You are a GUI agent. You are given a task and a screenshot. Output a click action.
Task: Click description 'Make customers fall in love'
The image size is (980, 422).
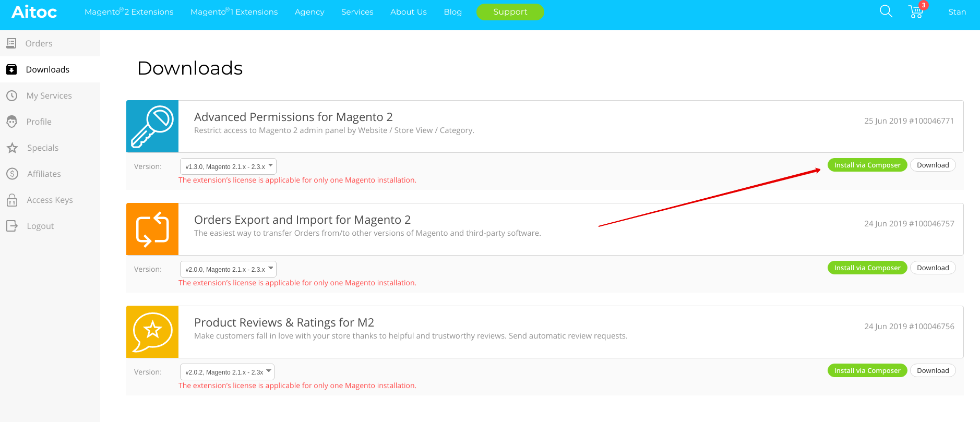click(411, 336)
